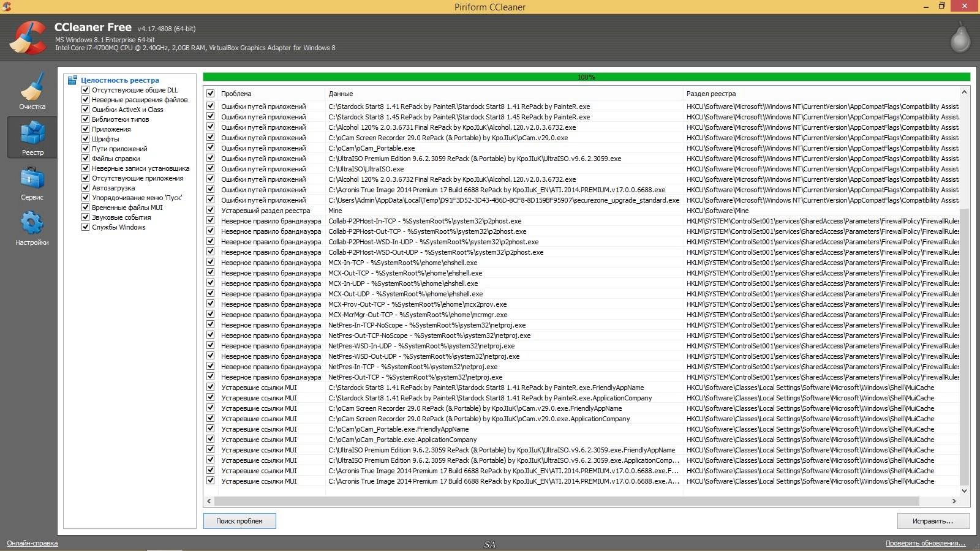Image resolution: width=980 pixels, height=551 pixels.
Task: Click the horizontal scrollbar left arrow
Action: pyautogui.click(x=209, y=501)
